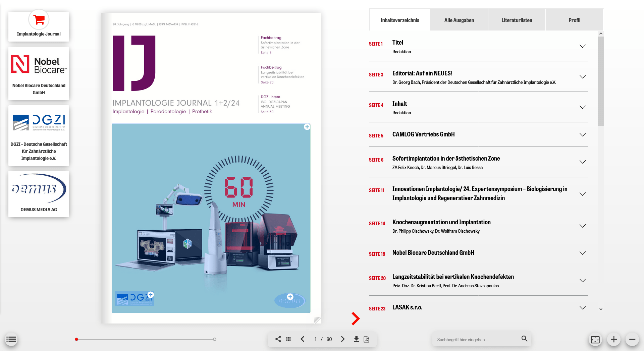The image size is (644, 351).
Task: Go to the next page arrow
Action: tap(343, 339)
